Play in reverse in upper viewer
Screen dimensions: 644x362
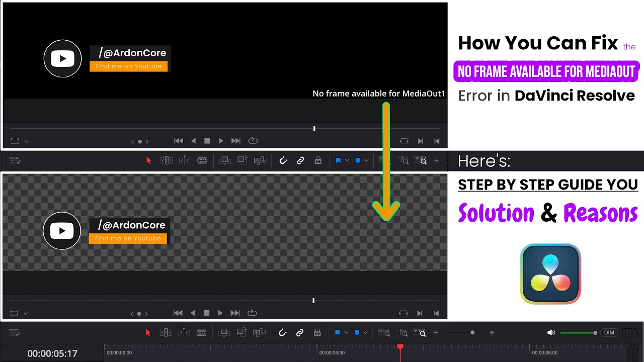tap(193, 141)
